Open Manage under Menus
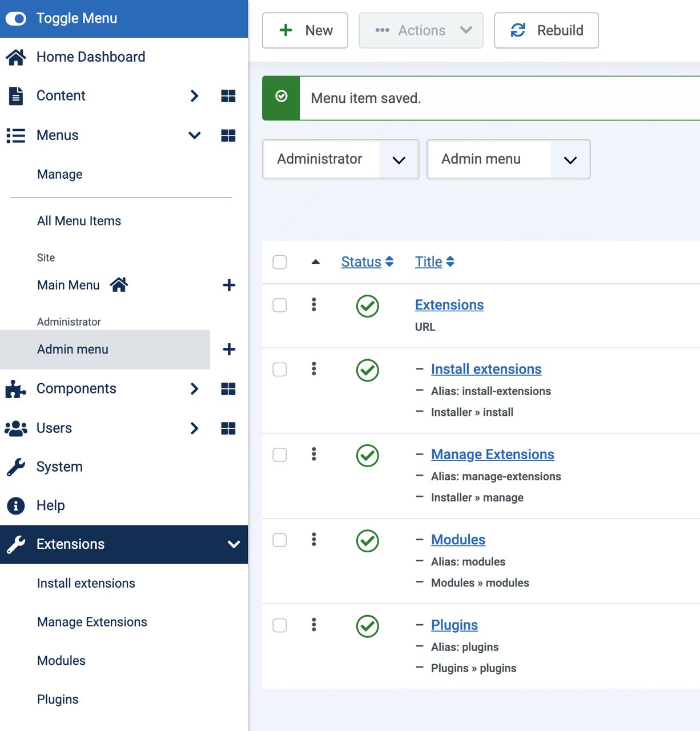 click(x=60, y=174)
